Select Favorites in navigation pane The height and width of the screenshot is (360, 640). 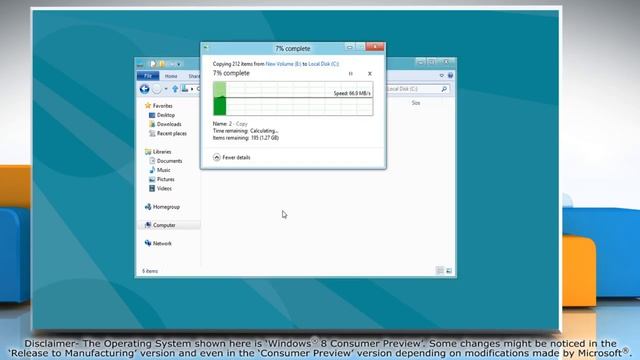162,106
